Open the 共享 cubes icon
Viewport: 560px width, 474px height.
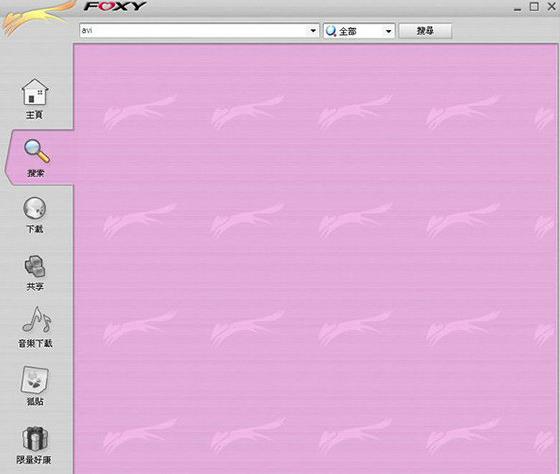click(35, 266)
